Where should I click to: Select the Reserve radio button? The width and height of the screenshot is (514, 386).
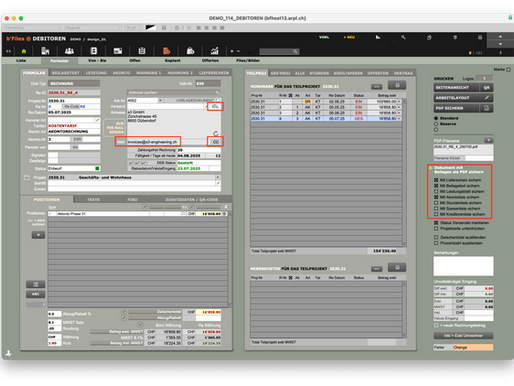436,124
